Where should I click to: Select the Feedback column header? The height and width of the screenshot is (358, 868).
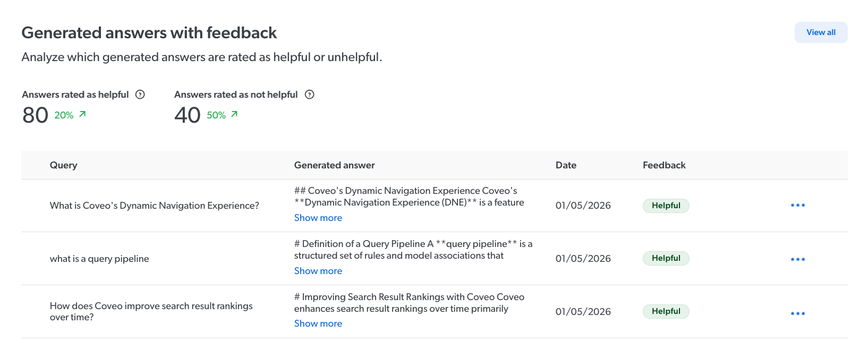pos(664,165)
